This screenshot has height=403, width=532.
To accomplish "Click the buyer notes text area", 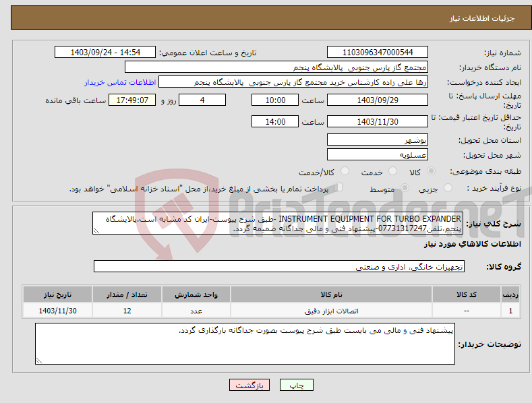I will coord(245,344).
